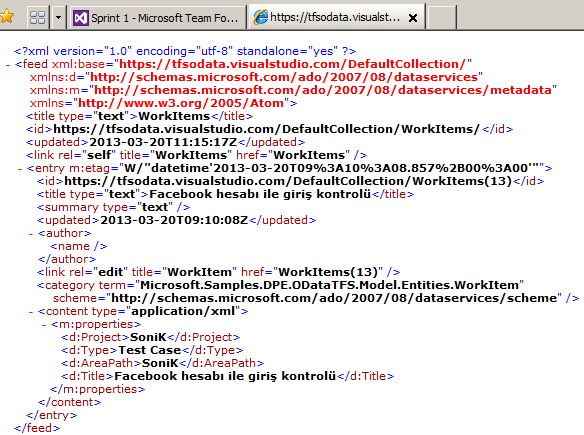Collapse the m:properties element
This screenshot has height=435, width=584.
click(44, 325)
